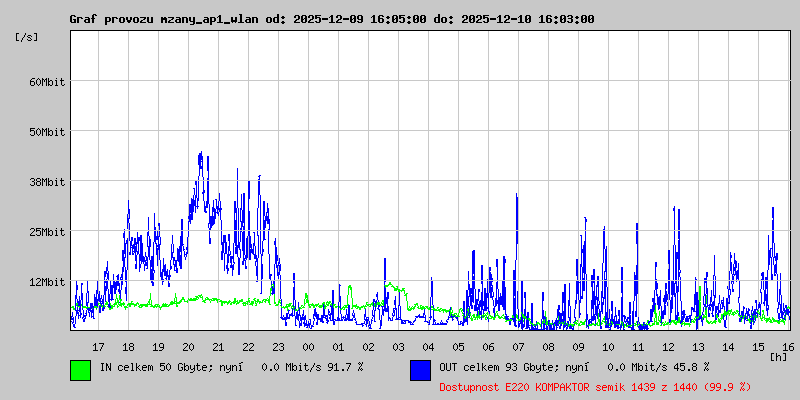
Task: Click the 25Mbit y-axis label
Action: point(46,232)
